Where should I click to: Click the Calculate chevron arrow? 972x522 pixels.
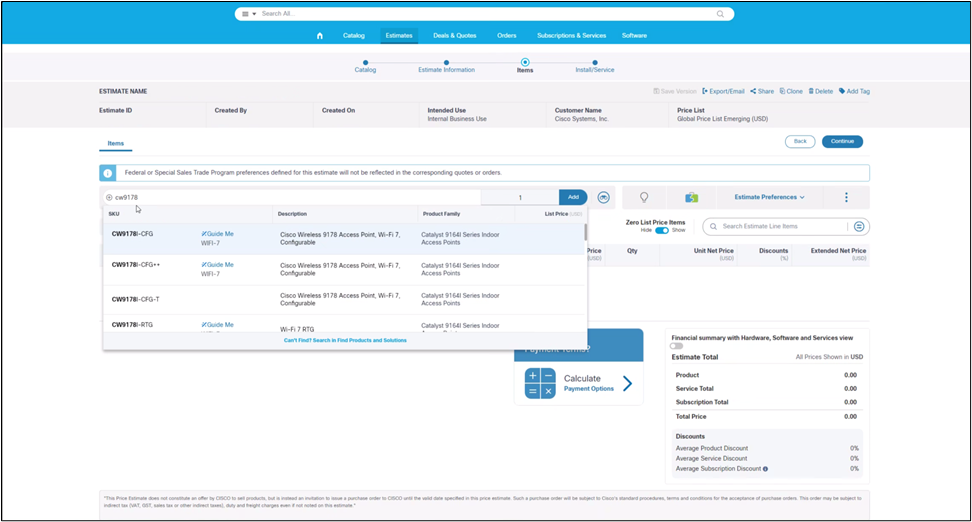(627, 384)
